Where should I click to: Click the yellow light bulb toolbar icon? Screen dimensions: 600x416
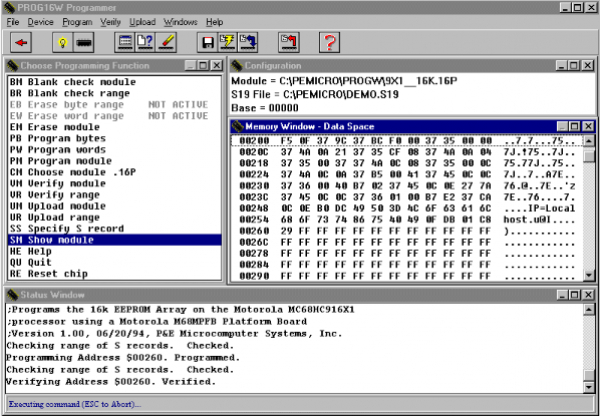(62, 43)
